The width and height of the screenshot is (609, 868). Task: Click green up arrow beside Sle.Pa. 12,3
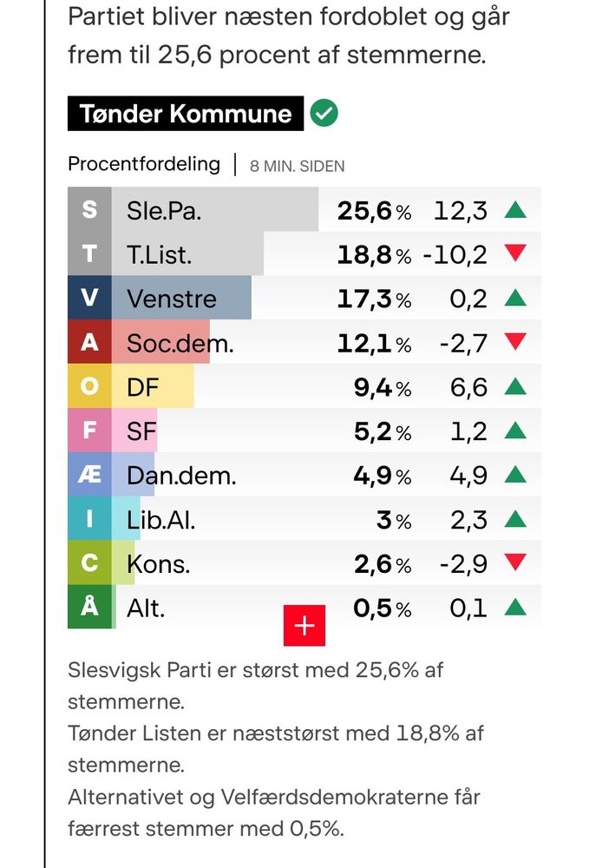[515, 209]
